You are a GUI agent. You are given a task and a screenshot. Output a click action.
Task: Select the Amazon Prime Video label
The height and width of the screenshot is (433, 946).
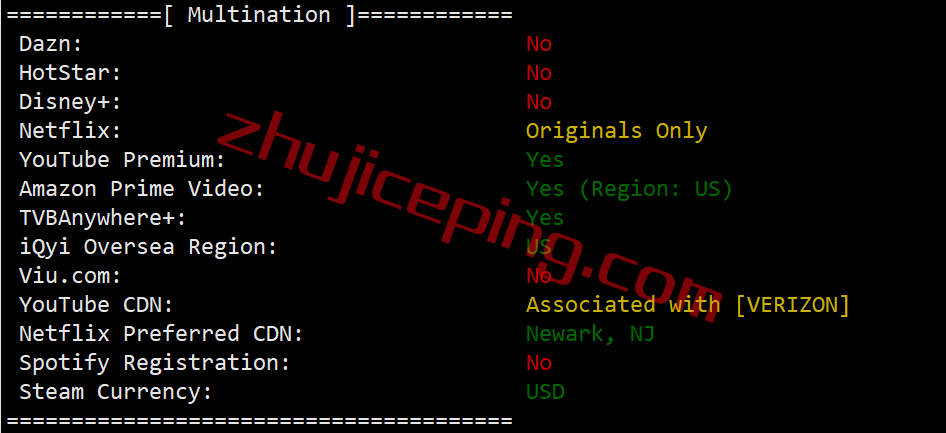pyautogui.click(x=142, y=189)
